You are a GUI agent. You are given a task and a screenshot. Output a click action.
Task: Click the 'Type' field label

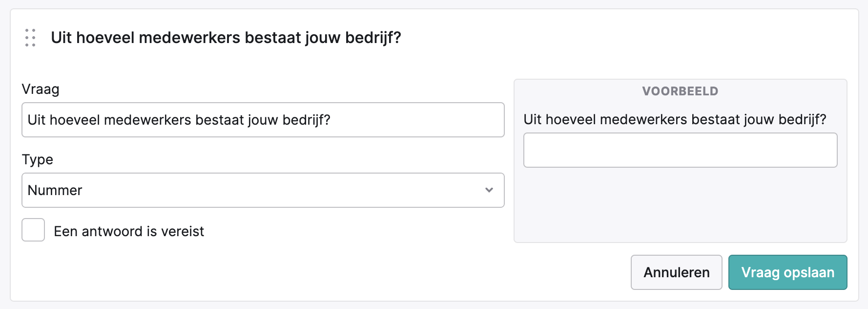tap(38, 160)
